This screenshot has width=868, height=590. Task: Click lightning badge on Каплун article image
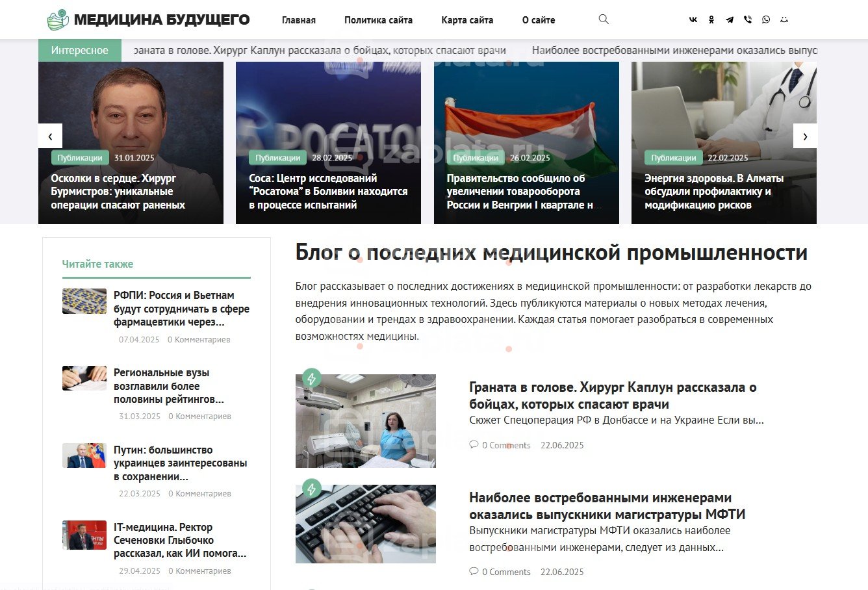click(312, 378)
